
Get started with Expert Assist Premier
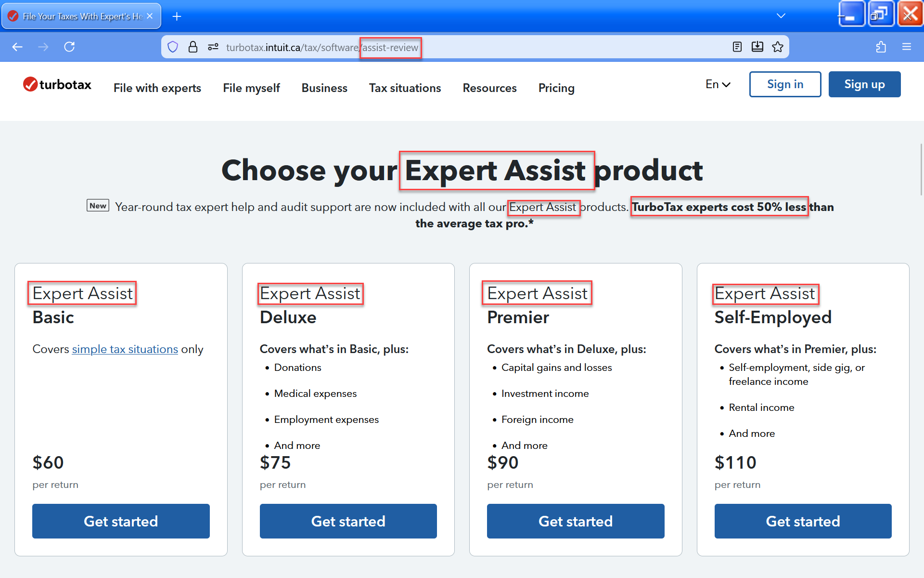coord(575,521)
